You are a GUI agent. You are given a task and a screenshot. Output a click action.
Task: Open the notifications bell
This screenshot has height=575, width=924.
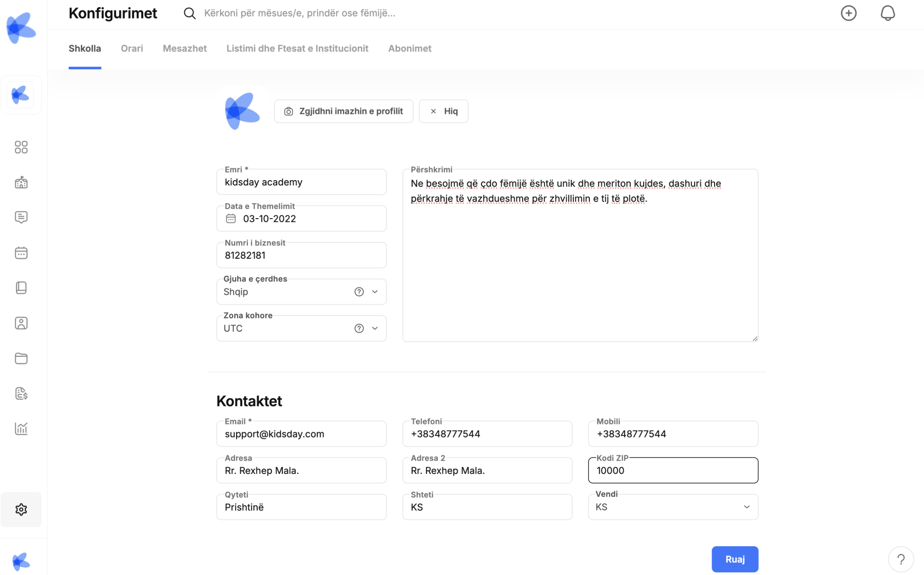[x=888, y=13]
